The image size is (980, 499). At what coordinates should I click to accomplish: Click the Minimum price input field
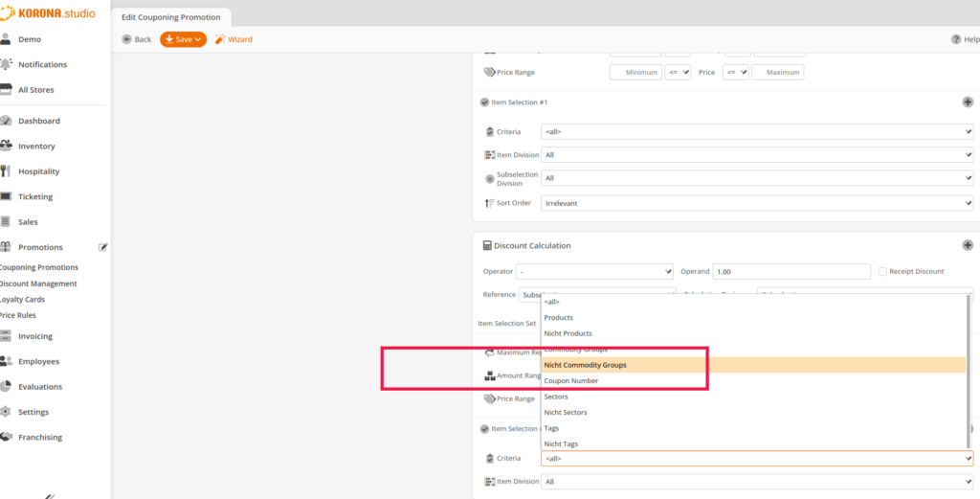[635, 73]
